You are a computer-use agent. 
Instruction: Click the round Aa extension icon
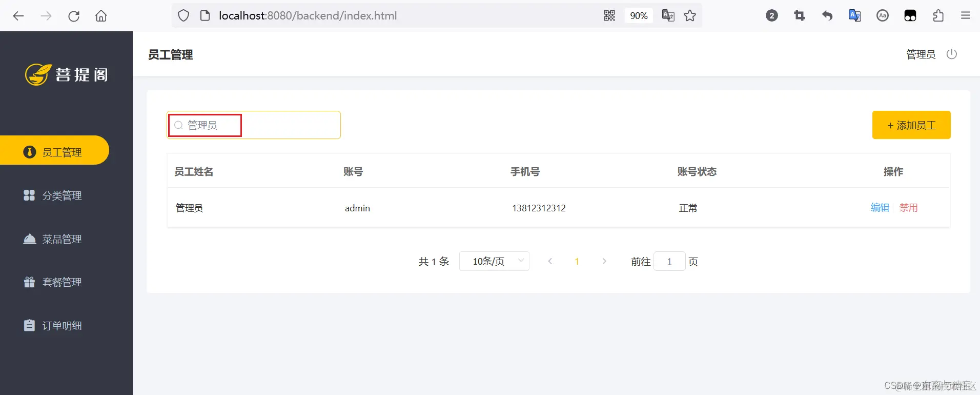pos(883,16)
